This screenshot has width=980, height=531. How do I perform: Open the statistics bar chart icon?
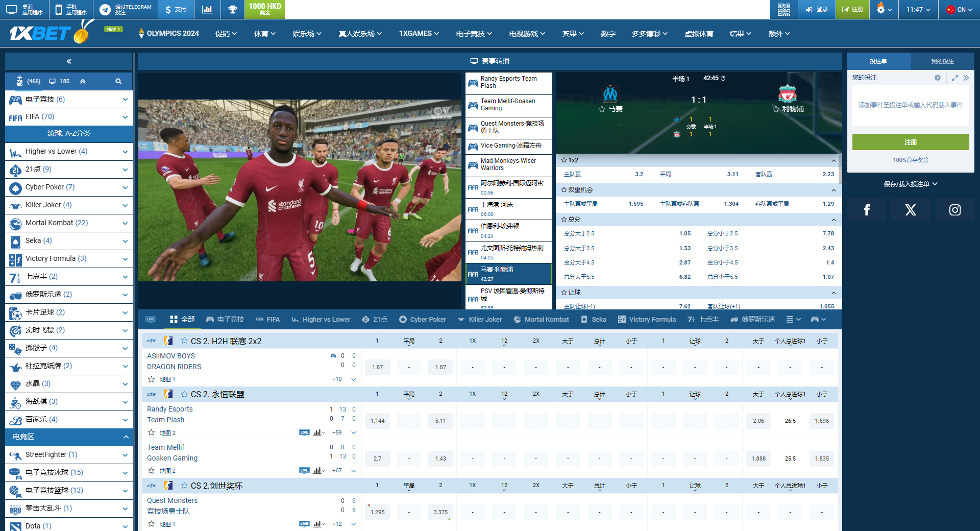pos(207,9)
